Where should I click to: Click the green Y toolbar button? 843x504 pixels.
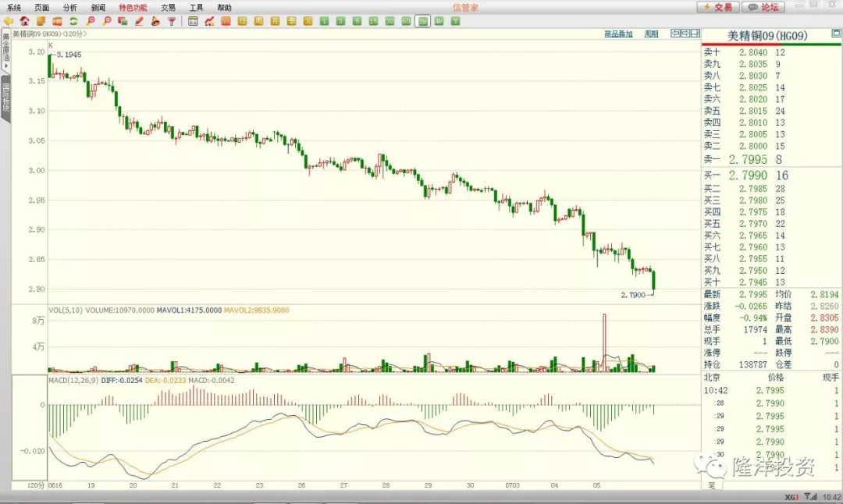pos(455,21)
